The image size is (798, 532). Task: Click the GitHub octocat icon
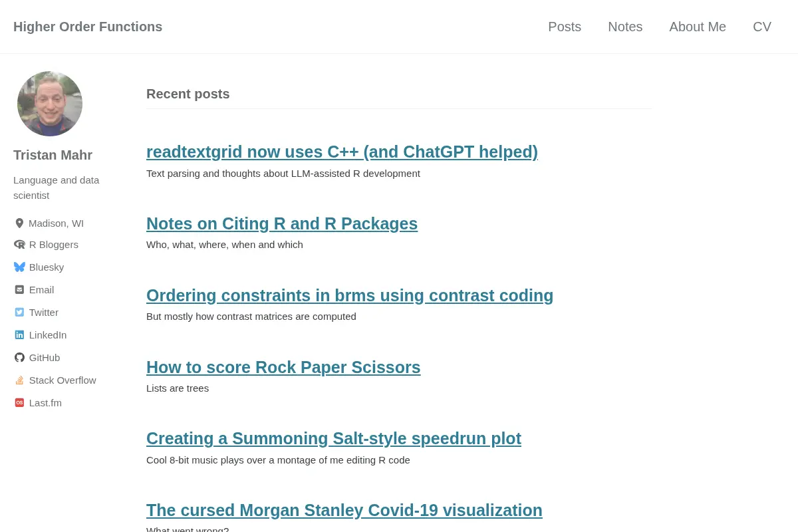tap(19, 358)
